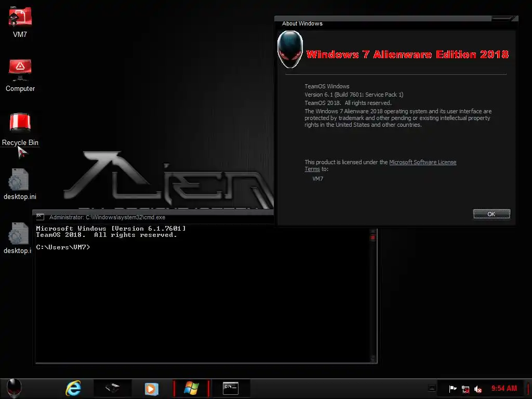Open the network status tray icon
Image resolution: width=532 pixels, height=399 pixels.
[x=465, y=389]
